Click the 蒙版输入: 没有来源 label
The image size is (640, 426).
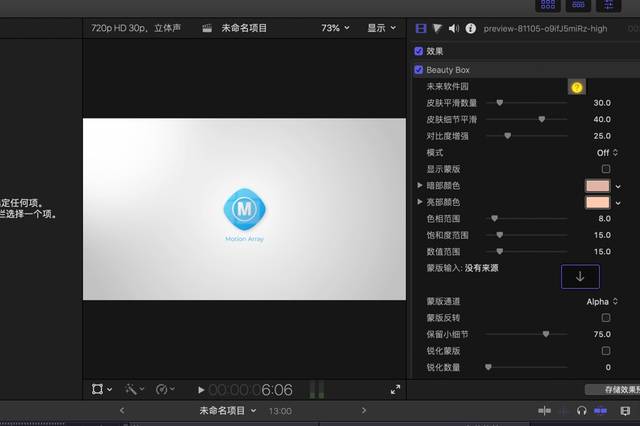click(x=462, y=268)
